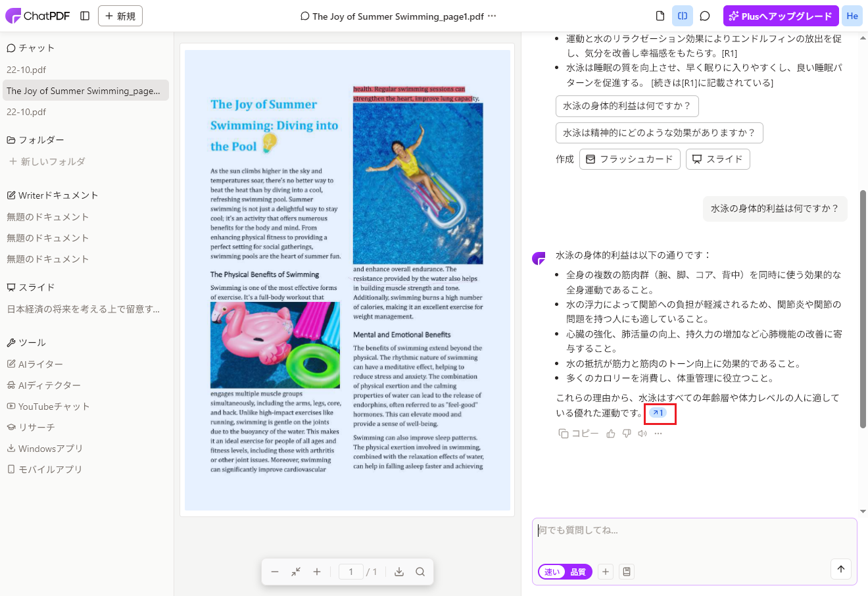The width and height of the screenshot is (868, 596).
Task: Select the document-only view icon
Action: (x=660, y=16)
